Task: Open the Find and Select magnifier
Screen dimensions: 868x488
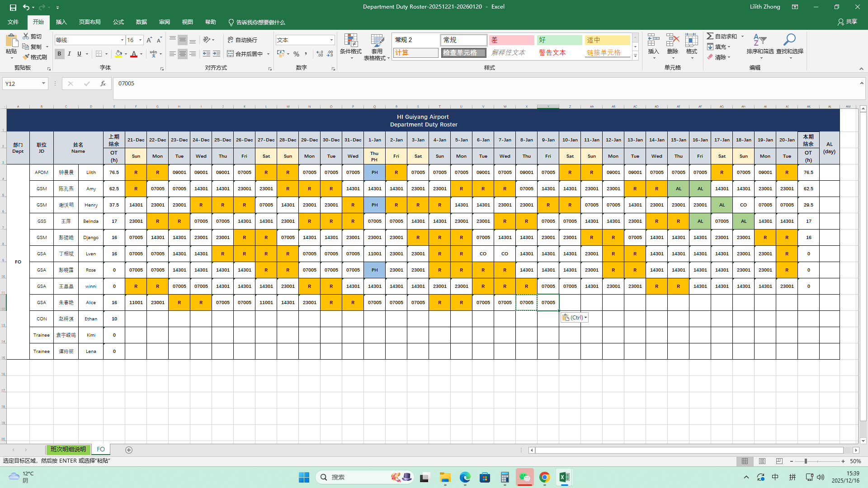Action: click(x=789, y=41)
